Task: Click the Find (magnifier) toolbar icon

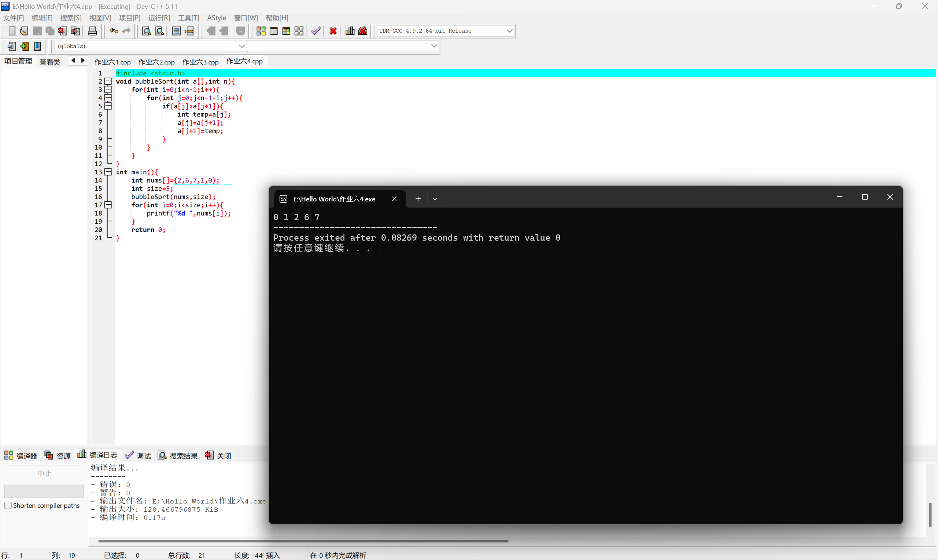Action: tap(147, 31)
